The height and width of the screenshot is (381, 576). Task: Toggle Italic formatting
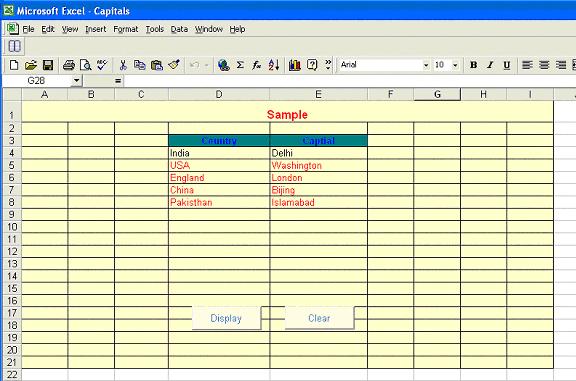[x=490, y=65]
